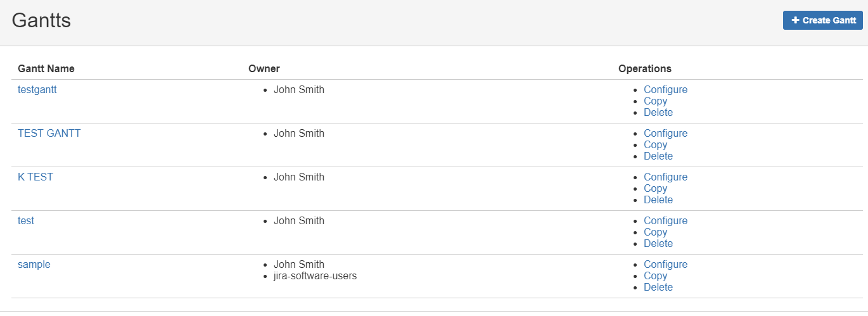This screenshot has height=316, width=868.
Task: Configure the K TEST gantt
Action: click(x=665, y=177)
